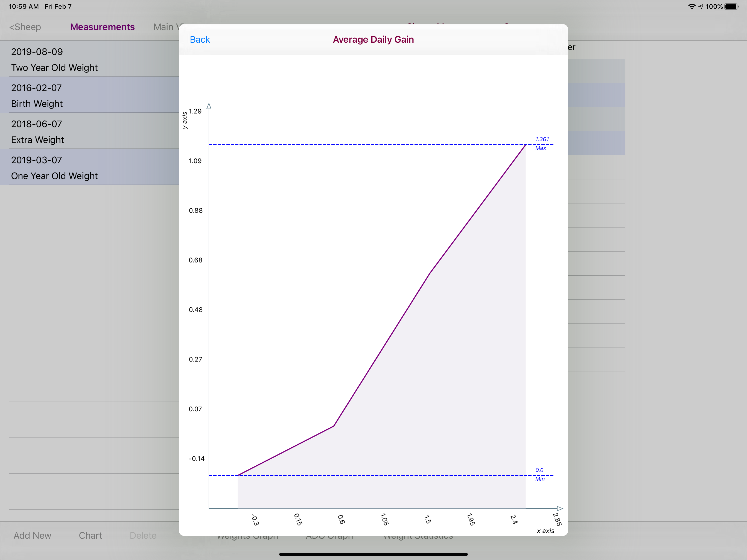Tap the x axis arrowhead
The width and height of the screenshot is (747, 560).
560,508
